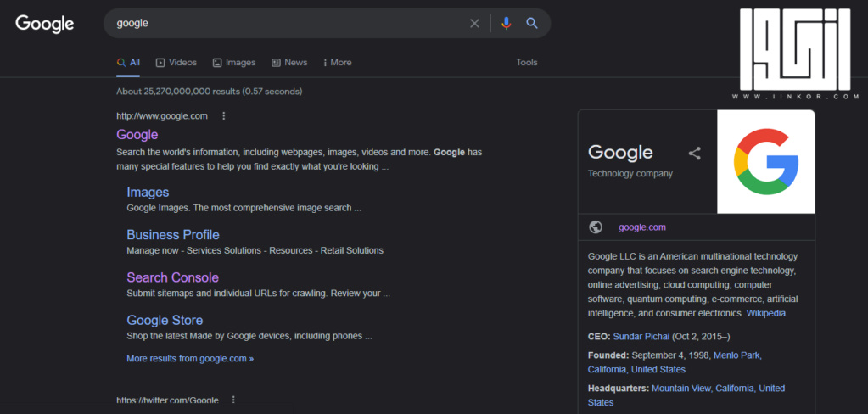Click the globe icon beside google.com
Viewport: 868px width, 414px height.
coord(596,227)
